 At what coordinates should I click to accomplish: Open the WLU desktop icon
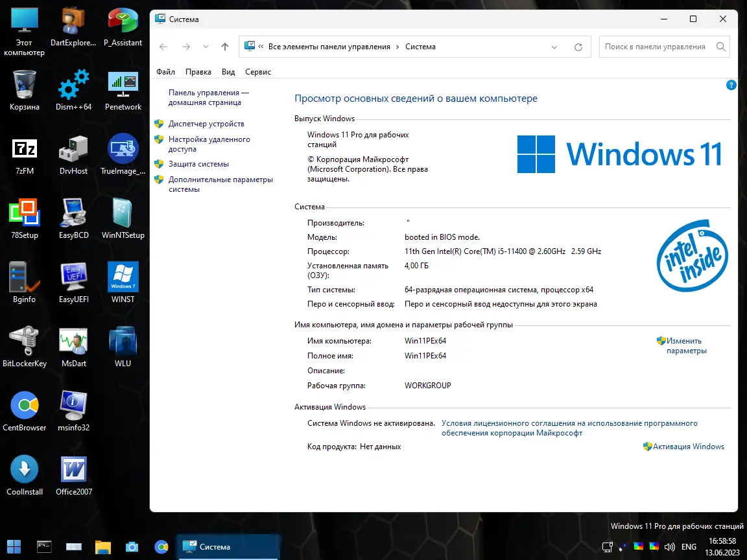(x=123, y=347)
